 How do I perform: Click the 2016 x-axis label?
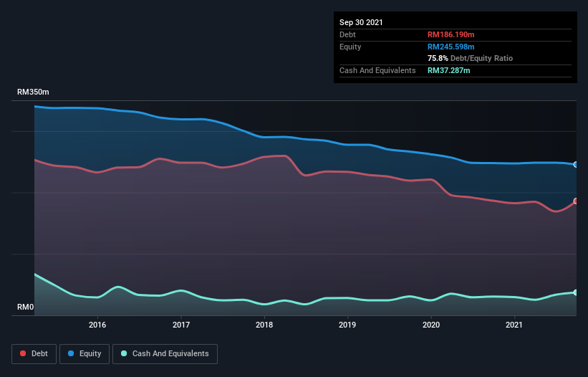[x=97, y=325]
